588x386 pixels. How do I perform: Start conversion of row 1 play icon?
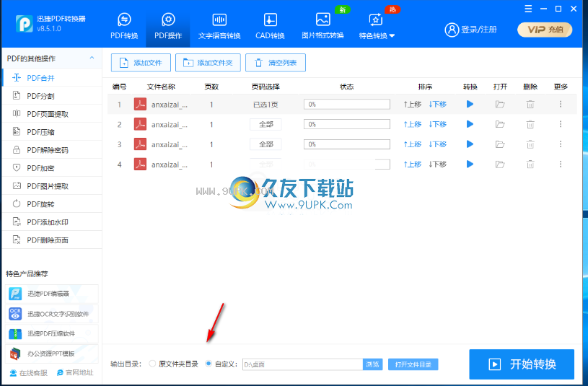[470, 104]
